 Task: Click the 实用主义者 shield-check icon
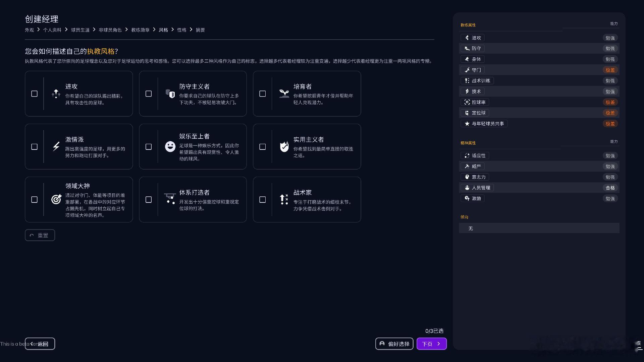[x=284, y=146]
